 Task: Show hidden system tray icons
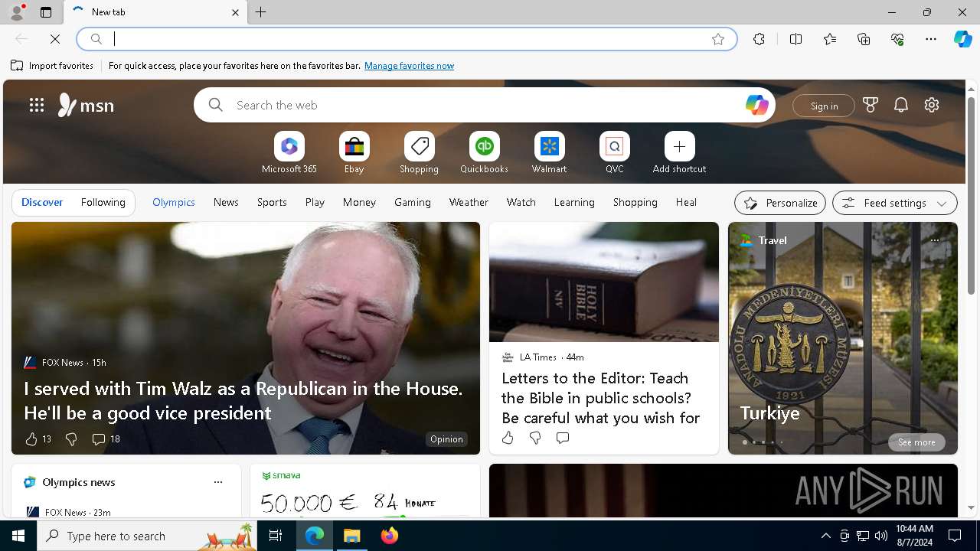tap(825, 536)
